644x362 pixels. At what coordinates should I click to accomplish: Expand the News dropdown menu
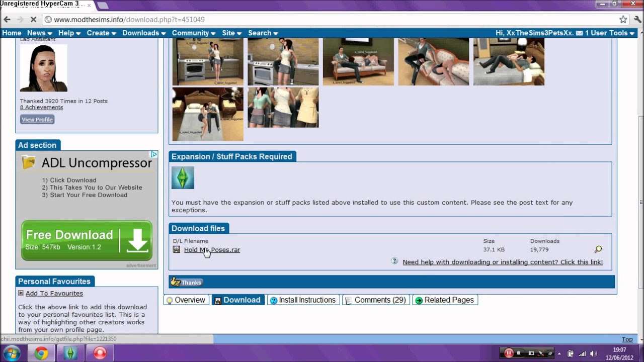coord(39,33)
